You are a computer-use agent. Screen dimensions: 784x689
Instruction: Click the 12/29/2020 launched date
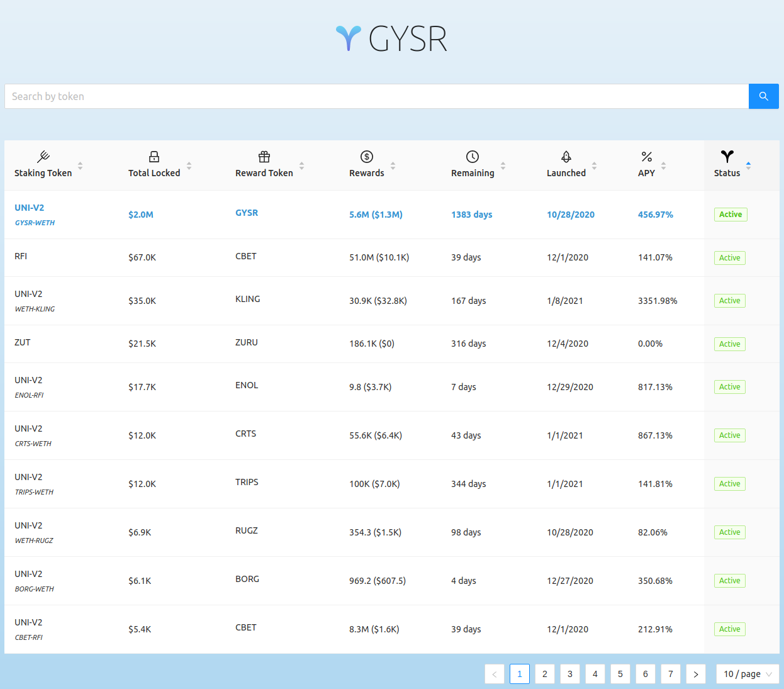pos(570,387)
